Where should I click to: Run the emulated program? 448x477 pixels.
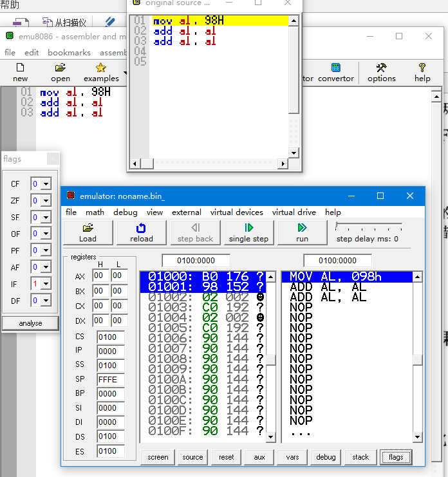pos(302,233)
